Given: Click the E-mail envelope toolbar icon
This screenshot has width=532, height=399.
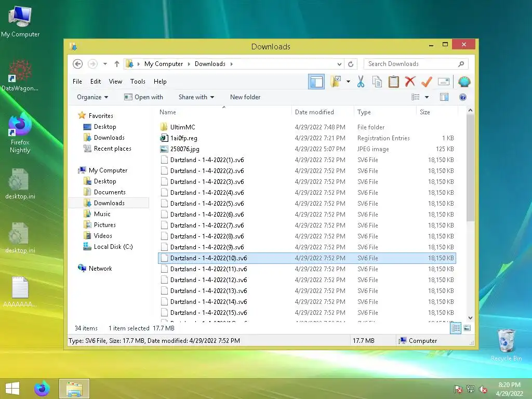Looking at the screenshot, I should 444,82.
